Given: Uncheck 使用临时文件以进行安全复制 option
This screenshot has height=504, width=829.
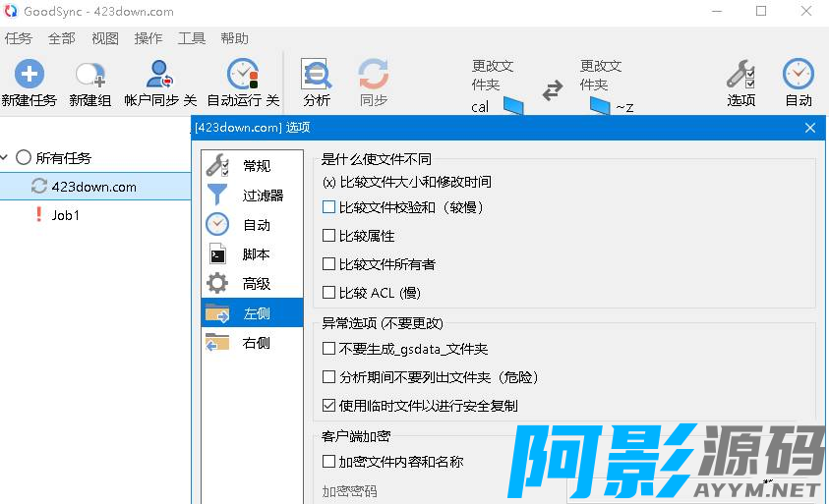Looking at the screenshot, I should coord(328,405).
